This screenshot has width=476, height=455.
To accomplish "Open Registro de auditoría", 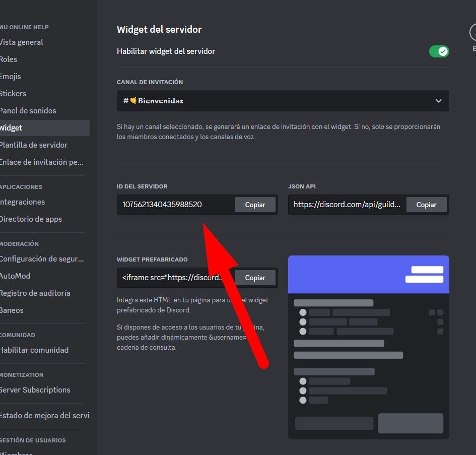I will [35, 293].
